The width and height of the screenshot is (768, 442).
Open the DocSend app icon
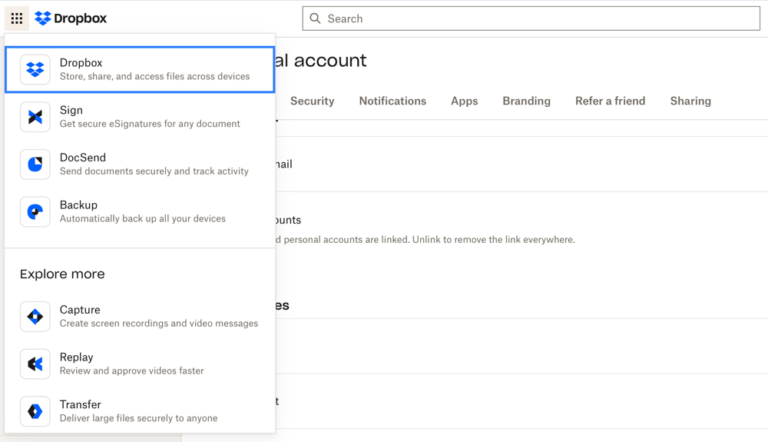coord(35,164)
